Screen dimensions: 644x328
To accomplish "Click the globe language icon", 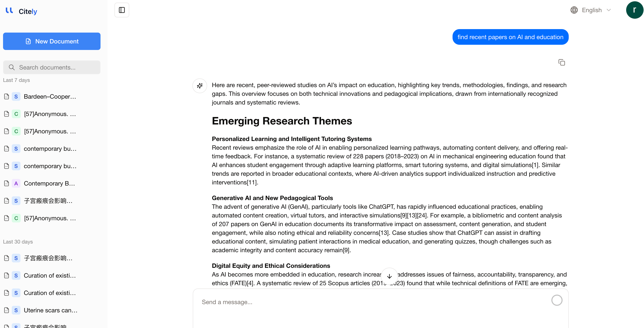I will click(574, 10).
